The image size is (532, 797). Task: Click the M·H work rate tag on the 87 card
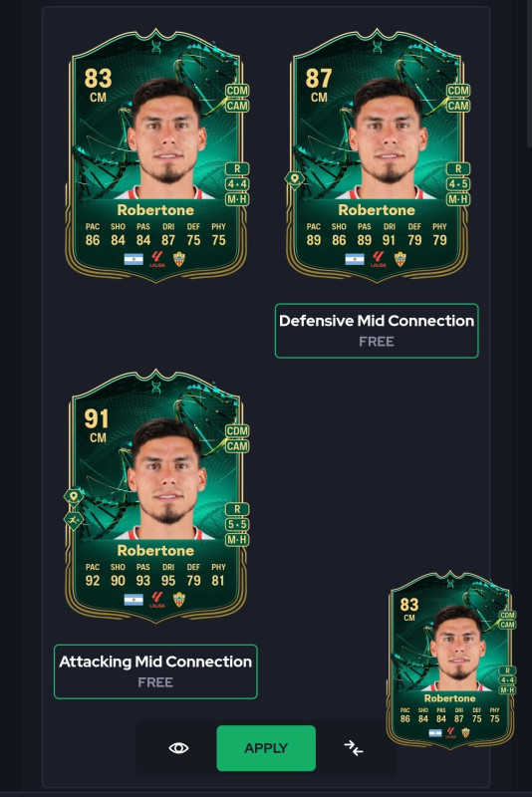tap(458, 199)
